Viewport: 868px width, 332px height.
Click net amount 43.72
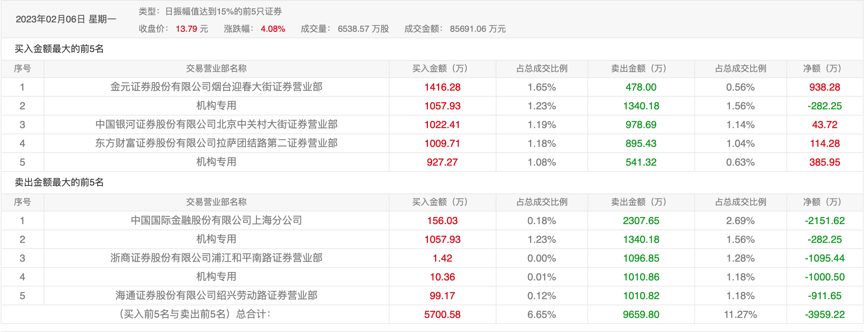click(825, 125)
